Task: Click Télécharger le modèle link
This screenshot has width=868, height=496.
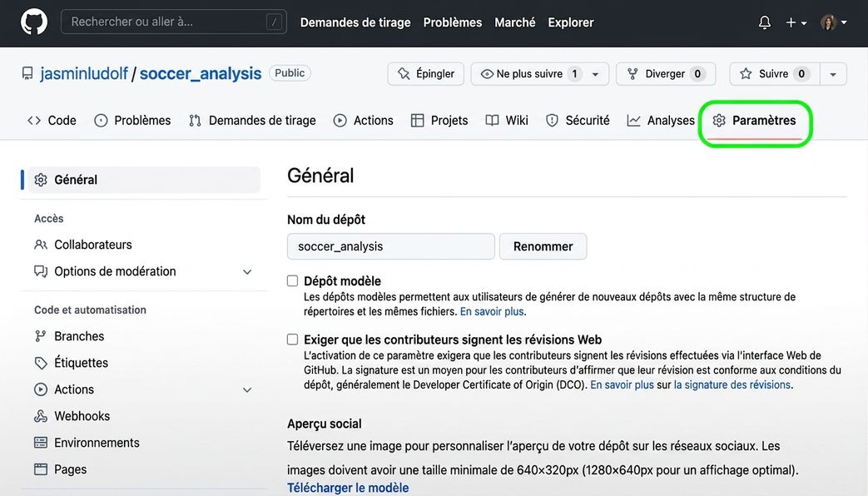Action: [x=348, y=488]
